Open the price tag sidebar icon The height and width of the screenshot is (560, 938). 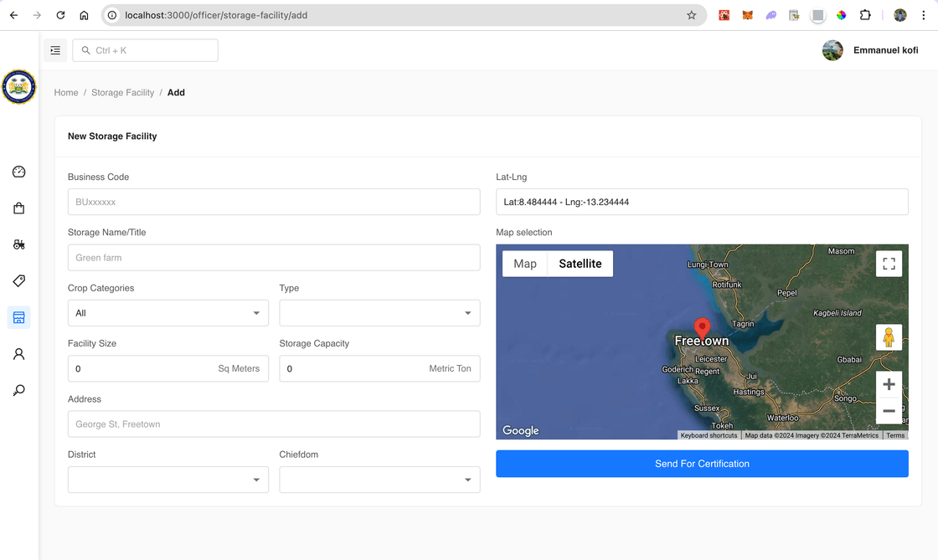pos(19,281)
